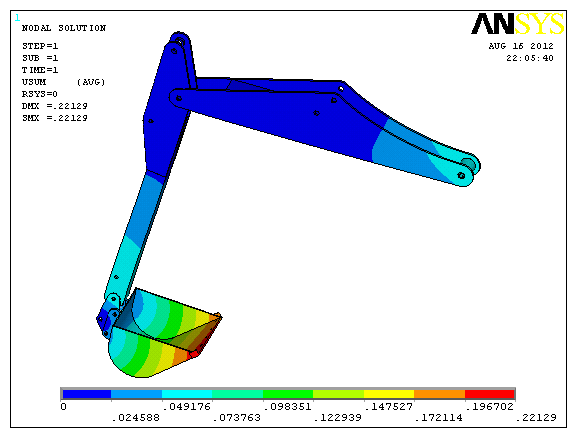584x438 pixels.
Task: Click the legend value .024588
Action: tap(136, 418)
